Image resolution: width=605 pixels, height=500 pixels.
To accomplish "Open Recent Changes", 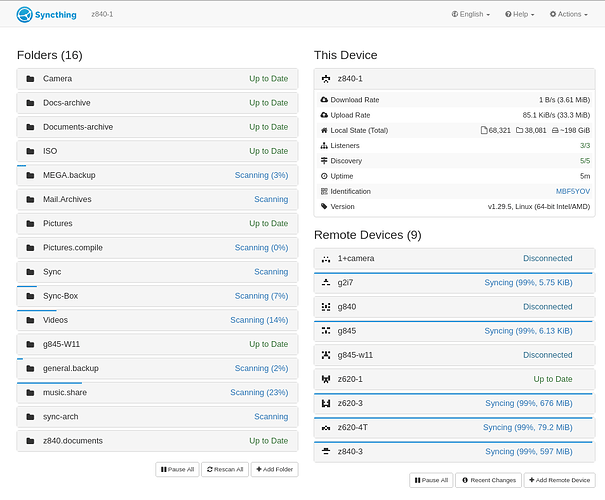I will [x=489, y=480].
